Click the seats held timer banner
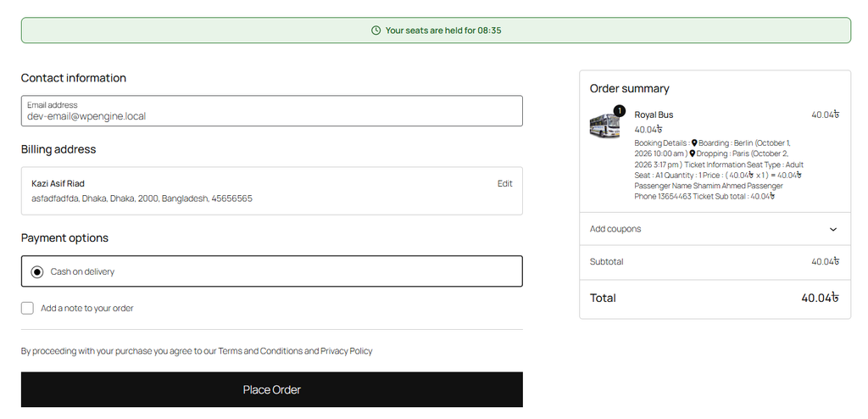This screenshot has width=868, height=419. point(436,31)
